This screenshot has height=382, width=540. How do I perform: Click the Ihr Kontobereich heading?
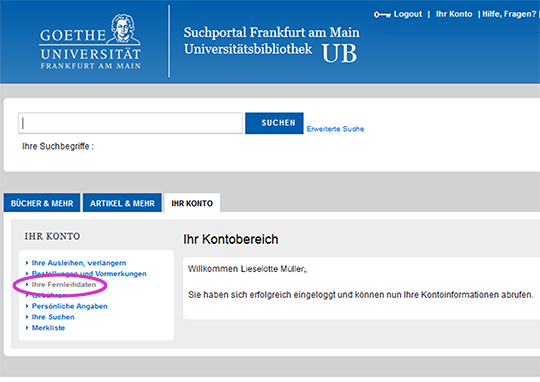tap(230, 239)
